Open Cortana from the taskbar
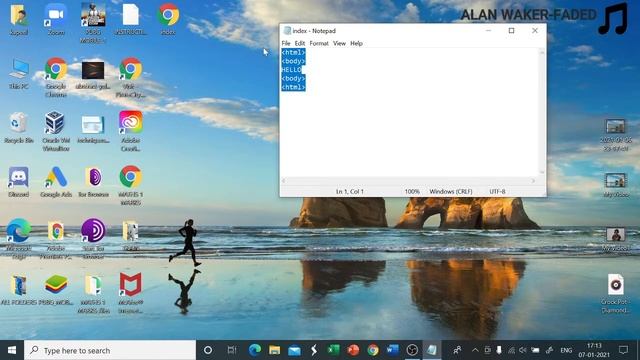The image size is (640, 360). click(x=208, y=350)
